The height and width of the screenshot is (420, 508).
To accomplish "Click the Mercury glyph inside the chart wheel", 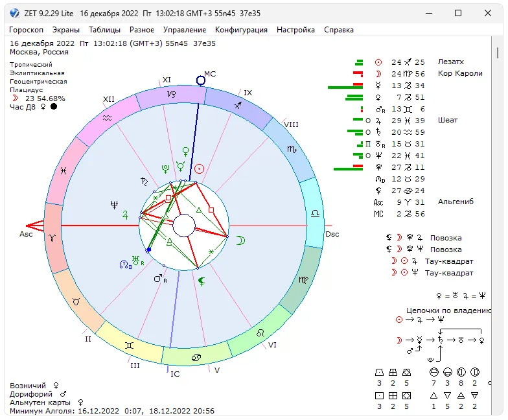I will (180, 167).
